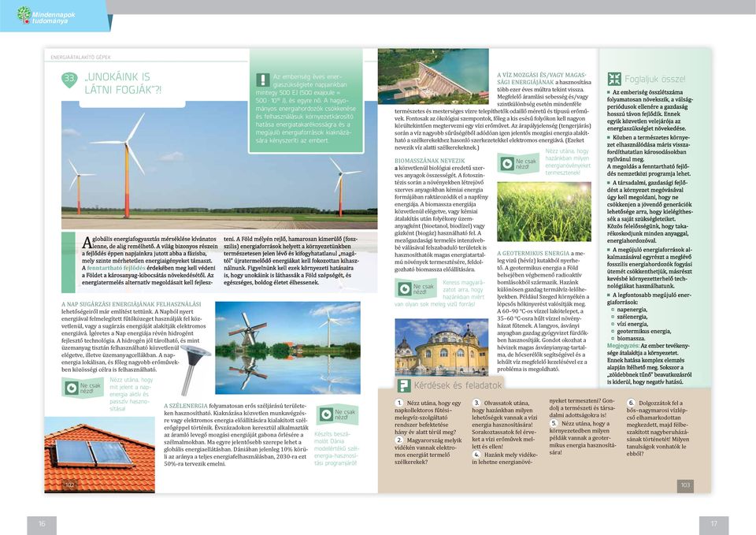
Task: Click the A NAP SUGÁRZÁSI ENERGIÁJÁNAK FELHASZNÁLÁSI heading
Action: pyautogui.click(x=132, y=304)
